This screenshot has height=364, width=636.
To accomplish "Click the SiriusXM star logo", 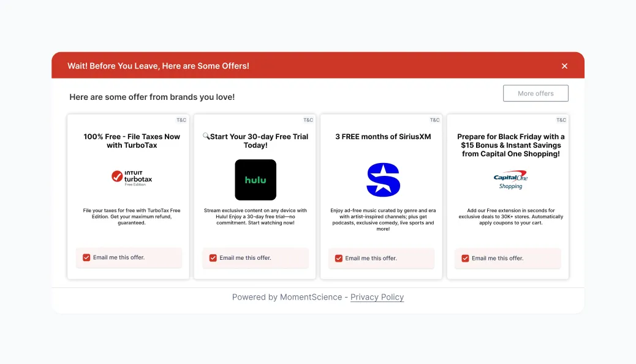I will 383,180.
